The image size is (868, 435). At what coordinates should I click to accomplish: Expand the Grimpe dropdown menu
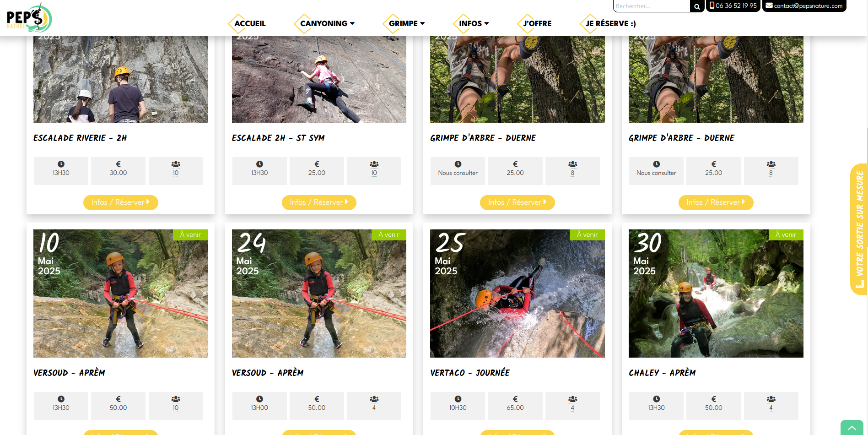click(407, 23)
